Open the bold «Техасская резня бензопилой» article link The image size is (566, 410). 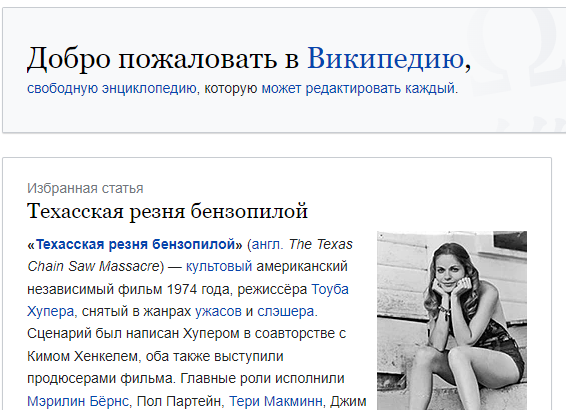pyautogui.click(x=135, y=245)
